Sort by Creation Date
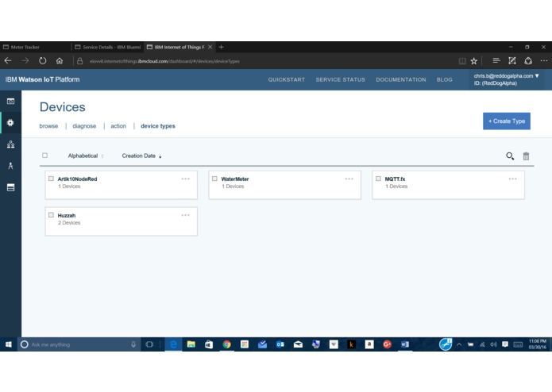Image resolution: width=552 pixels, height=392 pixels. (141, 156)
